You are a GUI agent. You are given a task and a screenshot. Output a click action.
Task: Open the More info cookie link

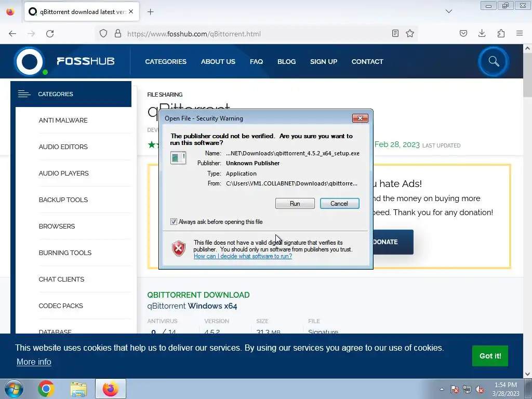(34, 362)
